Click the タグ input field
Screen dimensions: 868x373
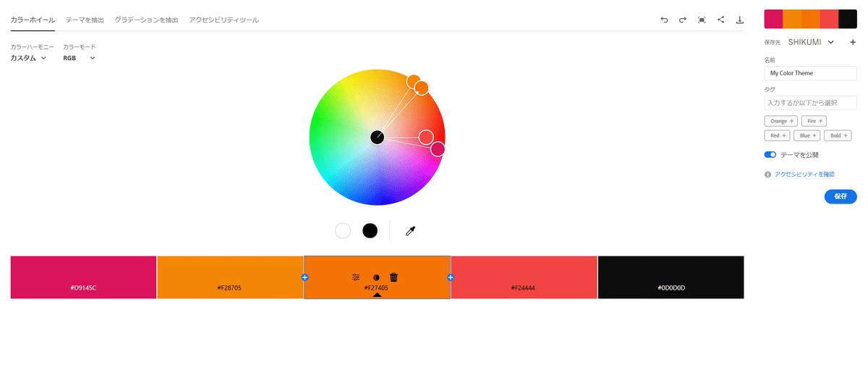point(810,103)
